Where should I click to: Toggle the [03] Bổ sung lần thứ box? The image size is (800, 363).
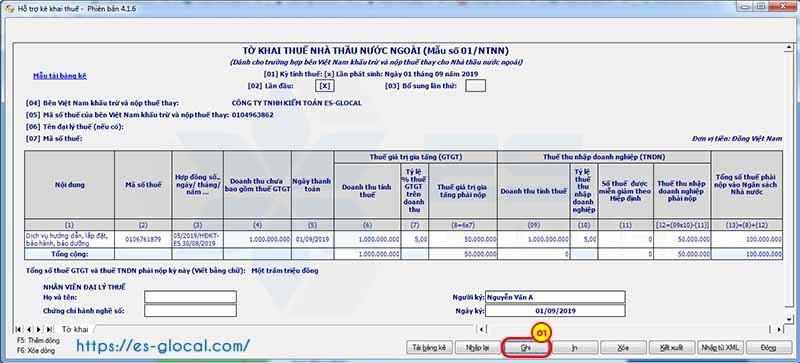pos(476,86)
